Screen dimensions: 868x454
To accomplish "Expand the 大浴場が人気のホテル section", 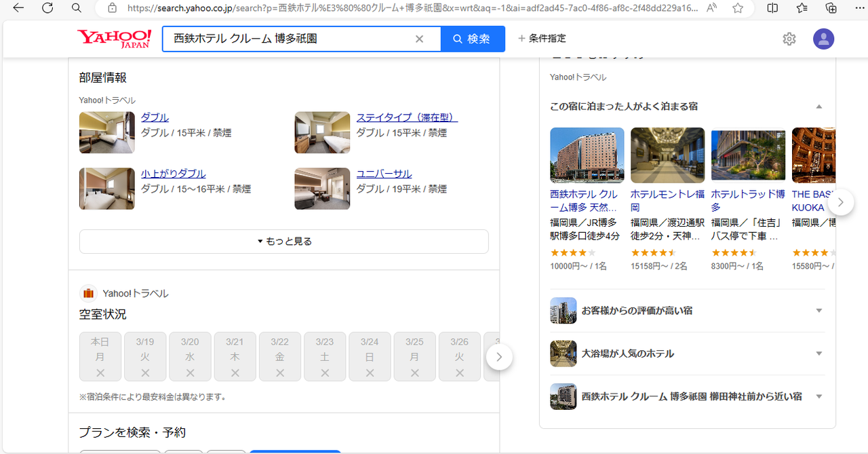I will pyautogui.click(x=818, y=353).
